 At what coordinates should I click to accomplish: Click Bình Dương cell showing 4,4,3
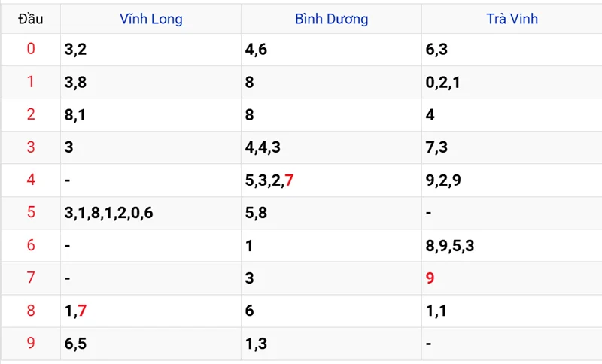(x=263, y=147)
